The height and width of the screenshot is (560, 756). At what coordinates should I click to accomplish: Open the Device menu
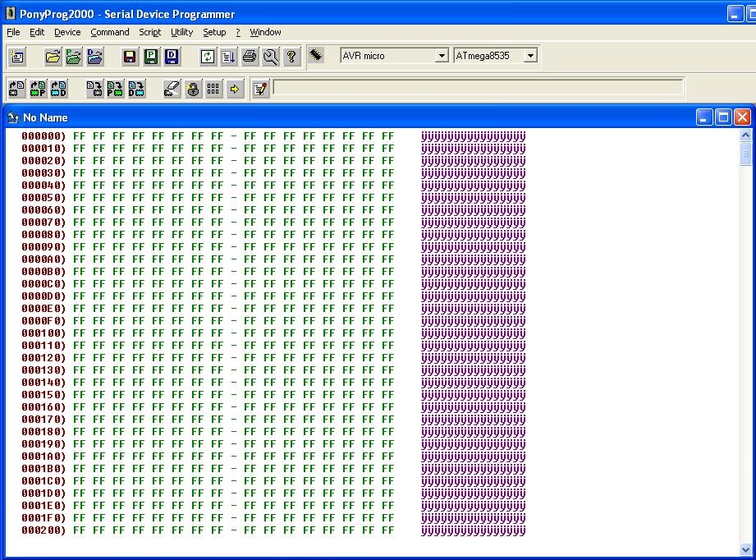[x=67, y=32]
